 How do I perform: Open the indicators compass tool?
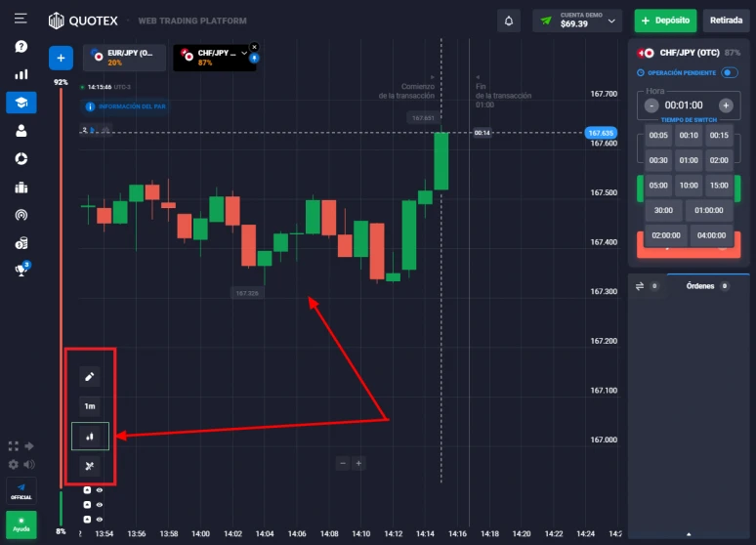click(x=90, y=466)
